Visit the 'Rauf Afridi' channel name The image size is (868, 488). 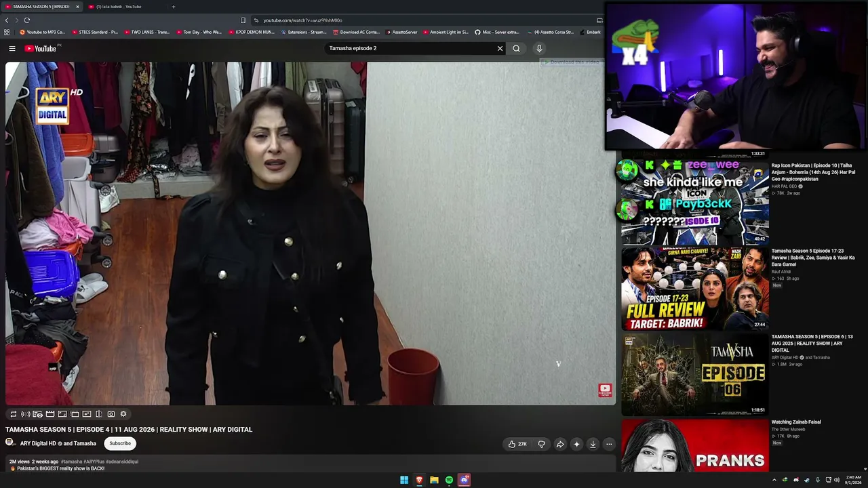(781, 272)
